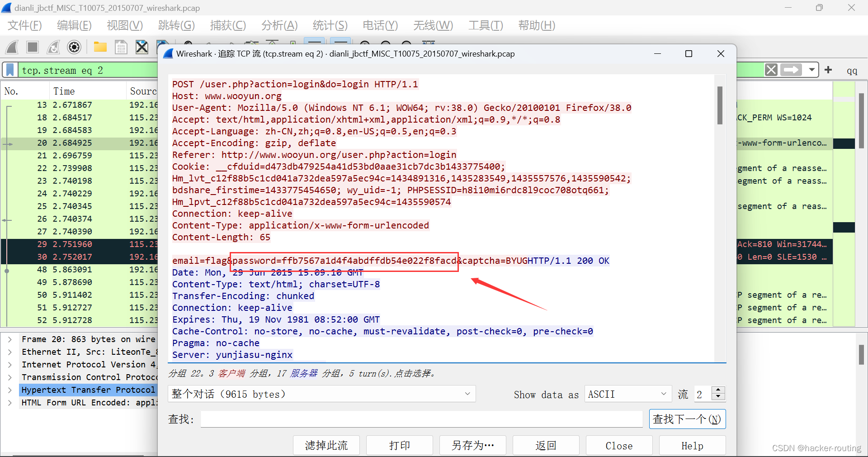Click the Time column header
The width and height of the screenshot is (868, 457).
[88, 91]
